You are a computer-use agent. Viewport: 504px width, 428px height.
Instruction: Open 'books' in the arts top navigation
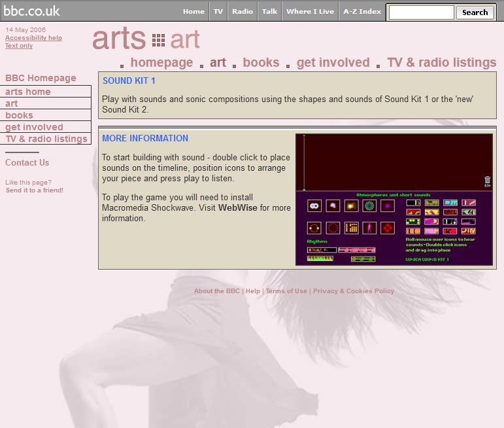click(x=261, y=62)
